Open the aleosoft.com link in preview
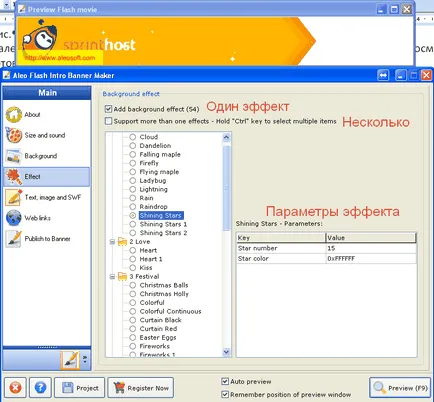 60,58
